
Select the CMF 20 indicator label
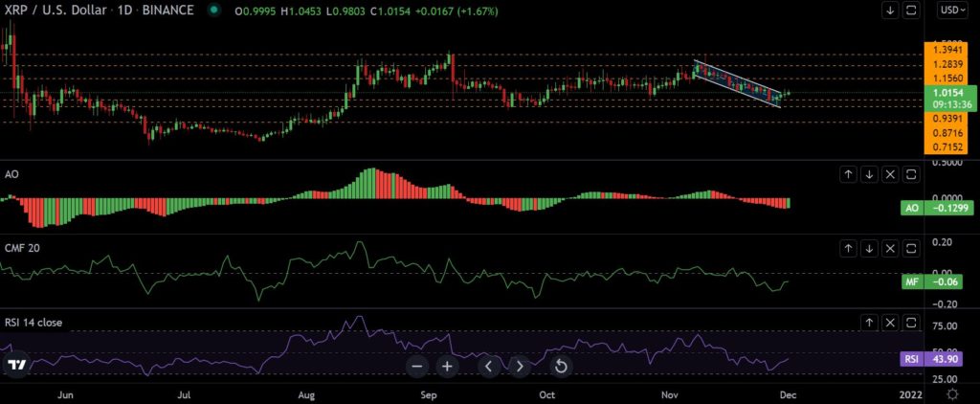coord(21,248)
